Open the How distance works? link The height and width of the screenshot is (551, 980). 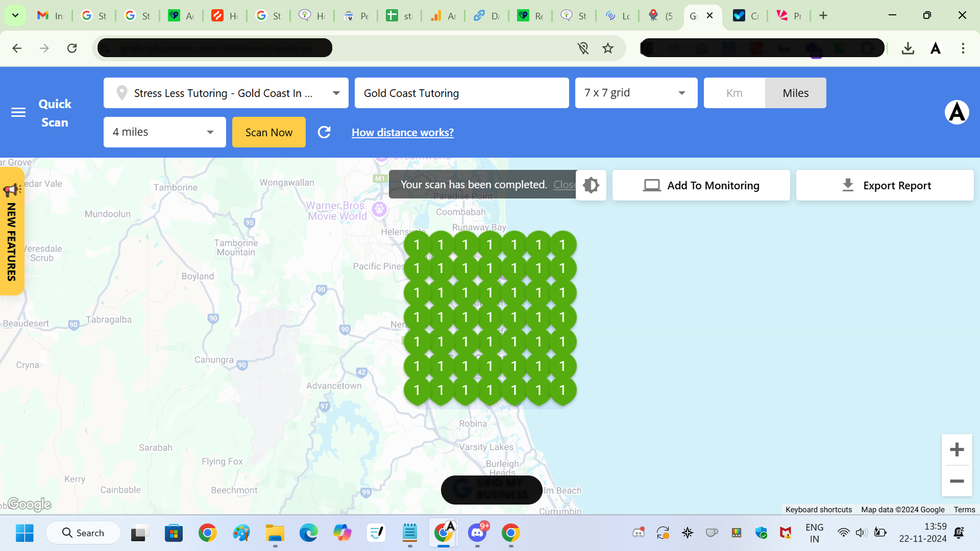coord(402,133)
